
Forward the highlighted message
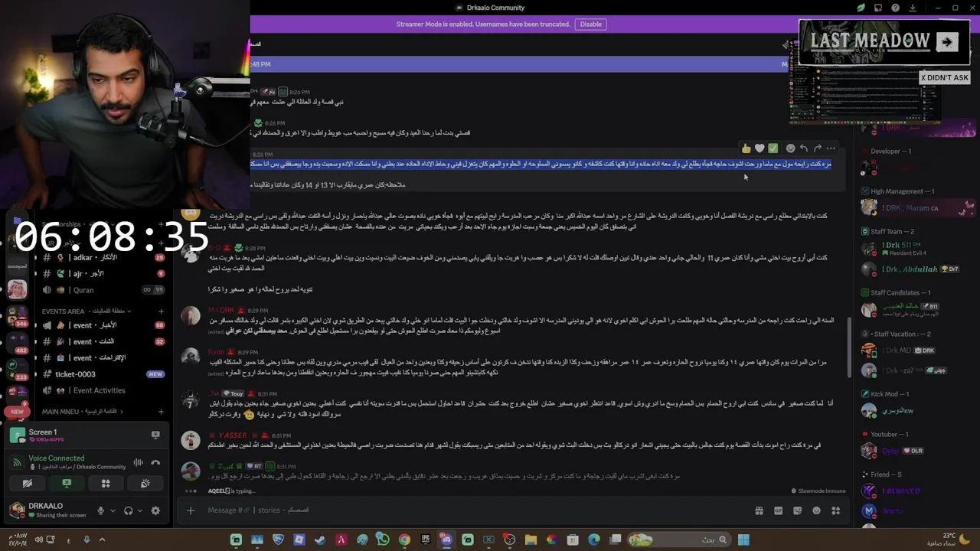(x=818, y=148)
